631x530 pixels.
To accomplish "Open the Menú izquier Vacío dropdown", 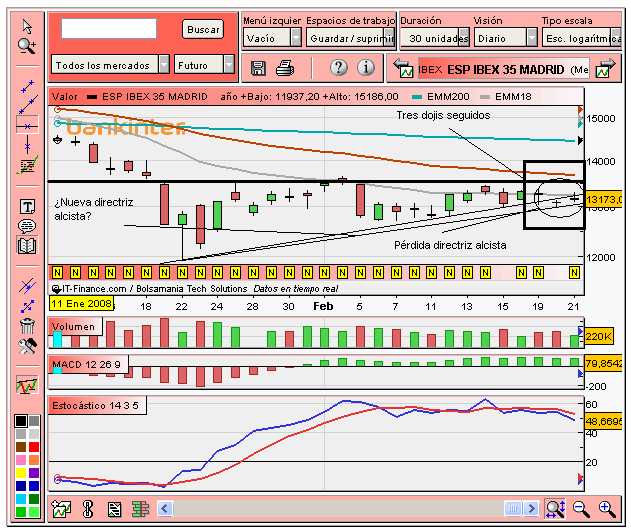I will 272,38.
